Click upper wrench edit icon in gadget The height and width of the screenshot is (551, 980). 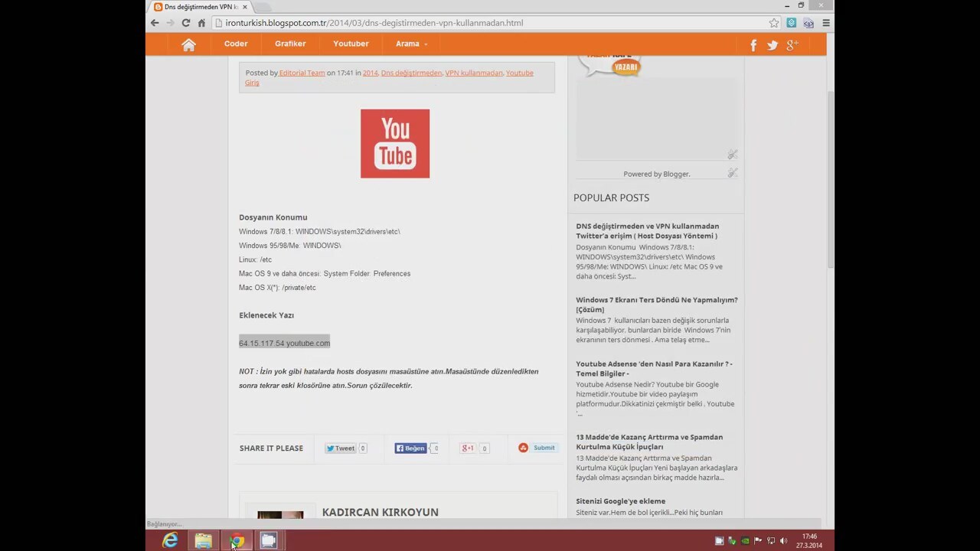coord(732,155)
